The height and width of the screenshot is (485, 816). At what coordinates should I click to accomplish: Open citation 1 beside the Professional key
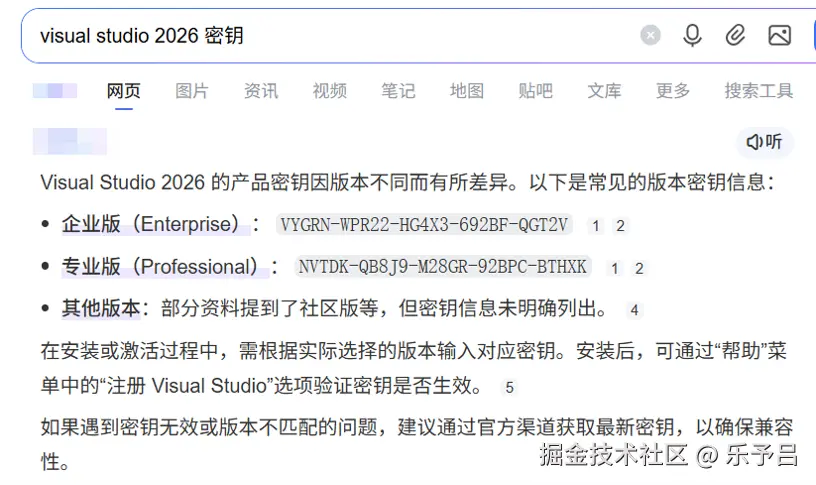click(615, 269)
